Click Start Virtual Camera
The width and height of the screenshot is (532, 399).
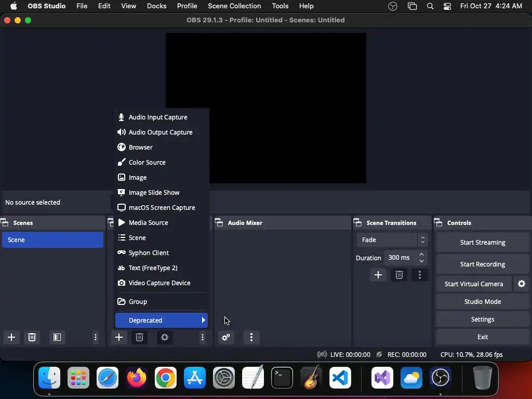[x=474, y=284]
